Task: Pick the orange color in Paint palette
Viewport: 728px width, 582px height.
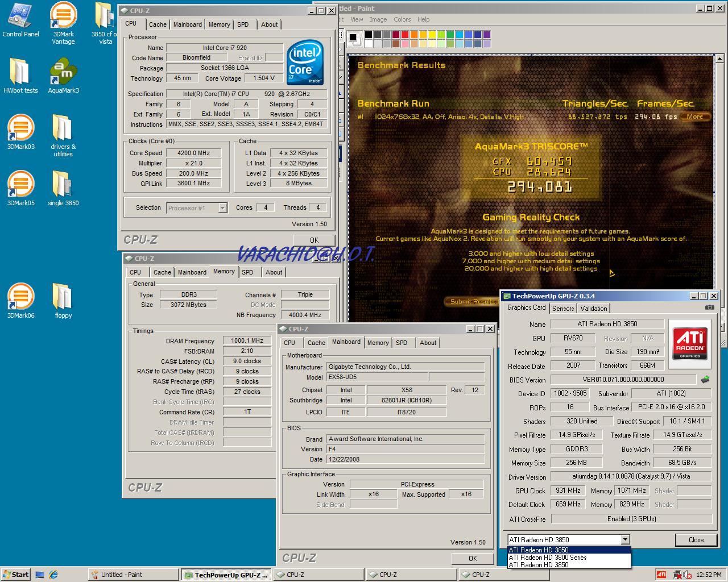Action: pyautogui.click(x=413, y=35)
